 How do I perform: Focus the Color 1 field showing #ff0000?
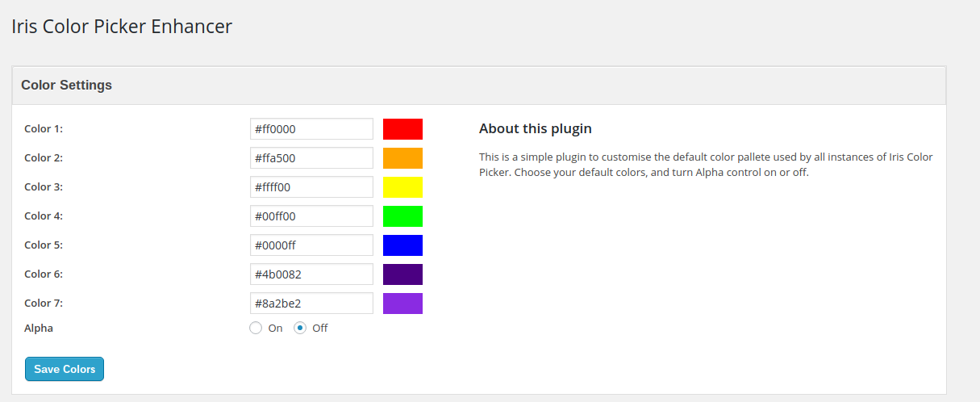coord(311,129)
